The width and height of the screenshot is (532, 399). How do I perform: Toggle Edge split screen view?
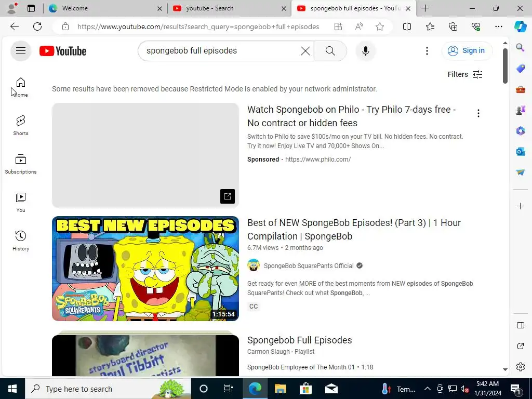[407, 26]
